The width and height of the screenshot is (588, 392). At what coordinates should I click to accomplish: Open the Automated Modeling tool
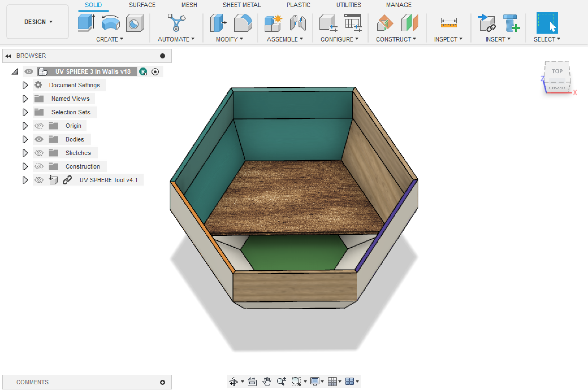pyautogui.click(x=176, y=23)
